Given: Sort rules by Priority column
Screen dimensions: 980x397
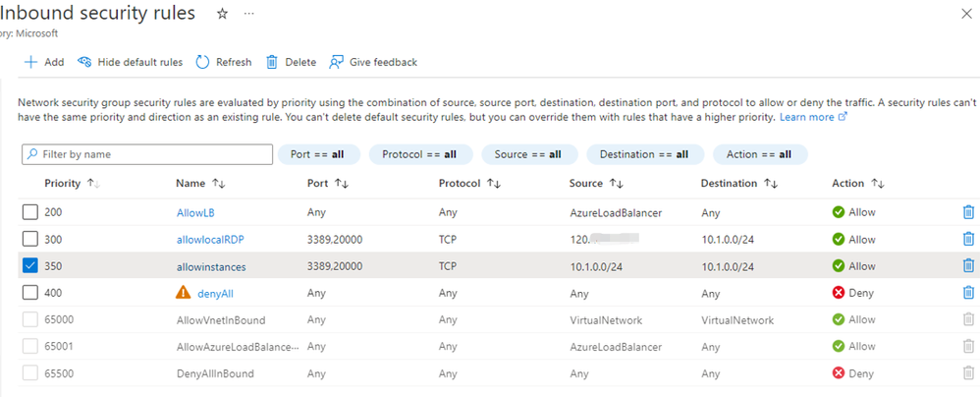Looking at the screenshot, I should [x=72, y=183].
